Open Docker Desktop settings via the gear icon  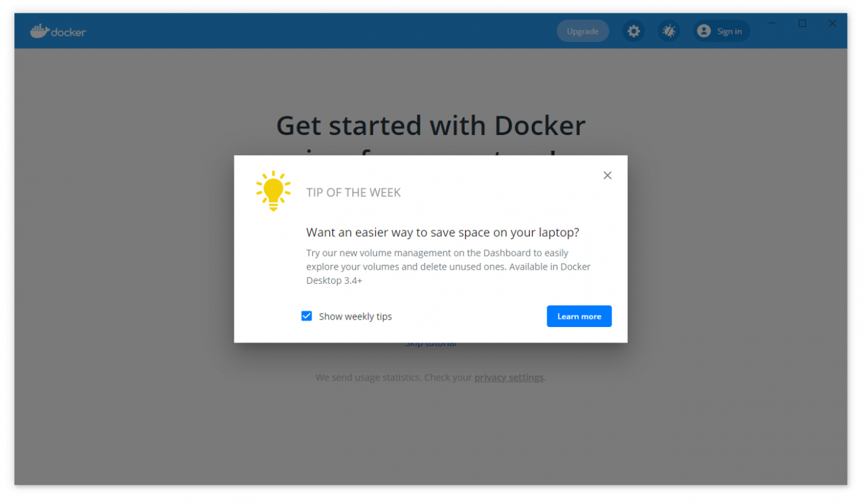tap(633, 30)
